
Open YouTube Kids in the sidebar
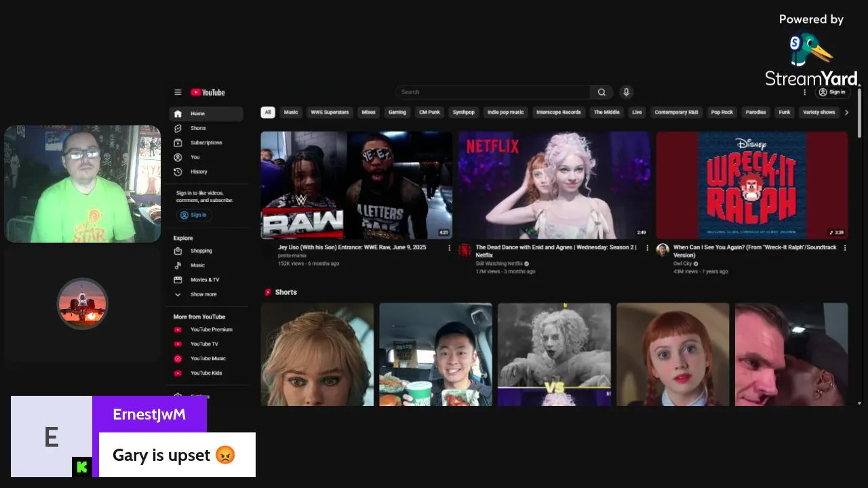206,373
